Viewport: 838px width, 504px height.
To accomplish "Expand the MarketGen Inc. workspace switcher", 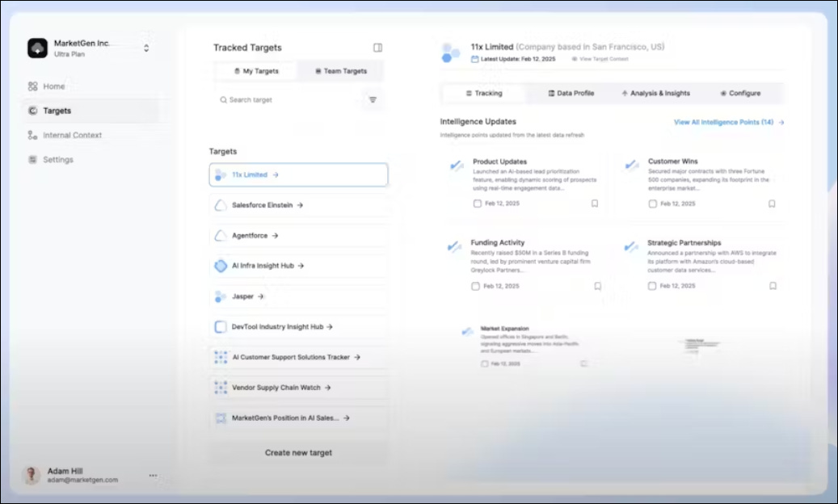I will pos(146,48).
